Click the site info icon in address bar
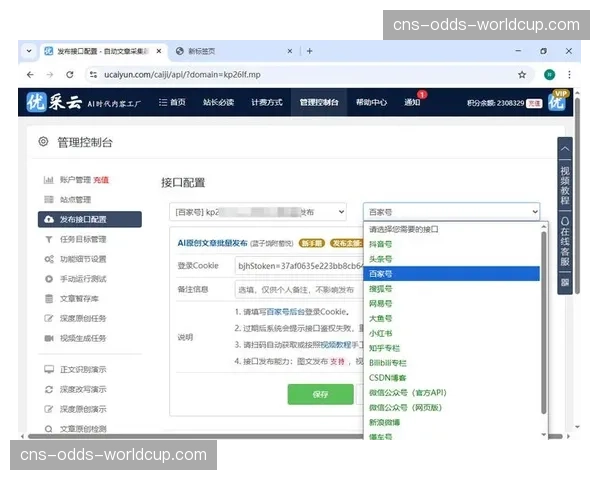This screenshot has height=480, width=600. [93, 75]
